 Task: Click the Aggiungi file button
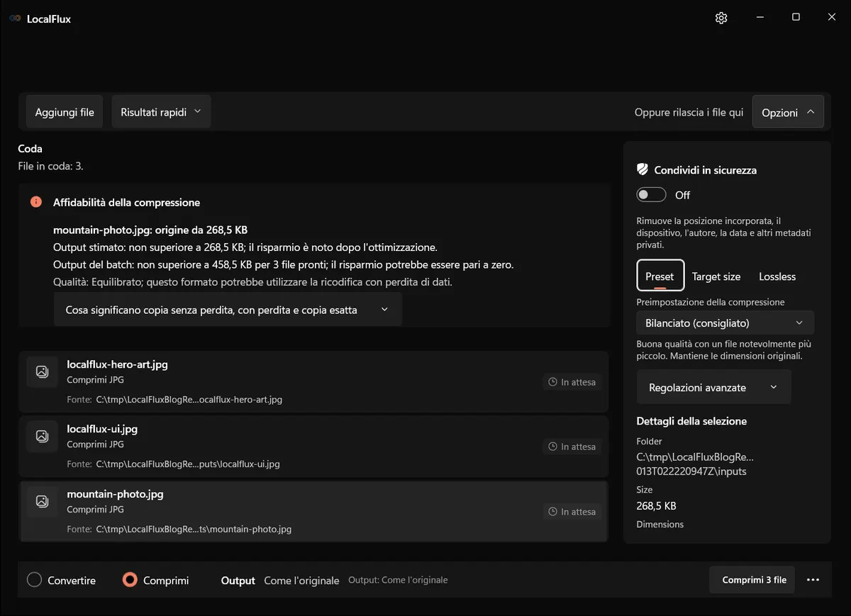(65, 112)
